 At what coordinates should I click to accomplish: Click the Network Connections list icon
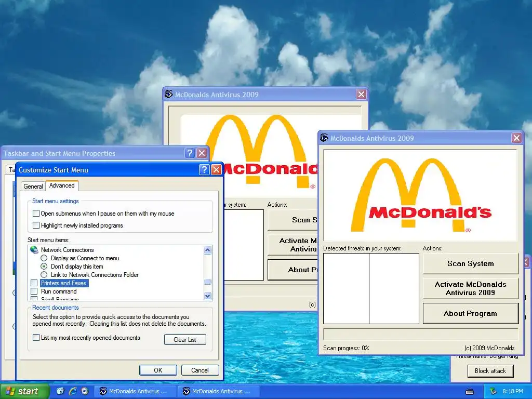(x=34, y=250)
